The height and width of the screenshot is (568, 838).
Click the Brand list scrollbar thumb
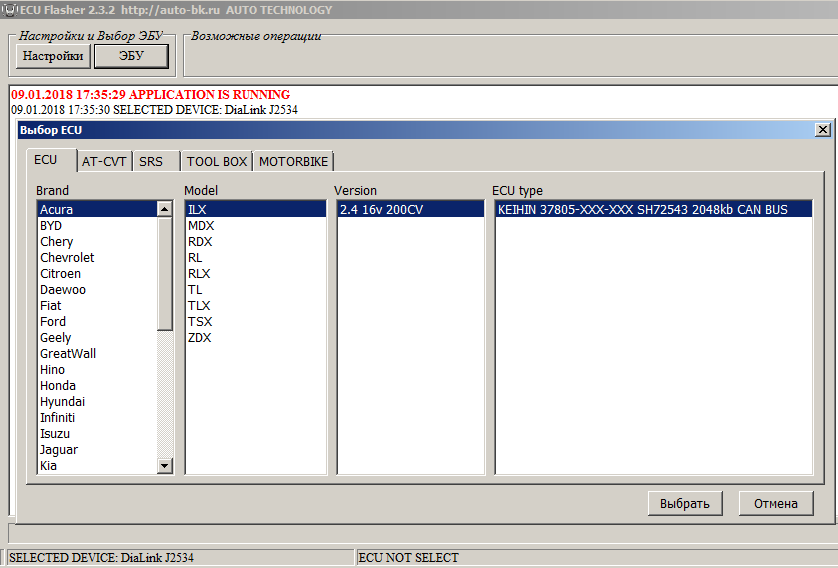pyautogui.click(x=165, y=274)
